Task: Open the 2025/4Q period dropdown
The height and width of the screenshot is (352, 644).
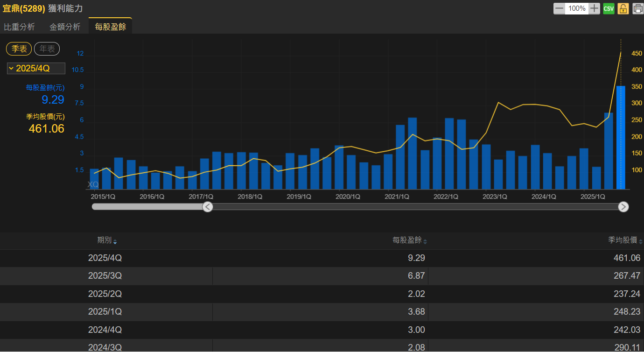Action: [x=36, y=69]
